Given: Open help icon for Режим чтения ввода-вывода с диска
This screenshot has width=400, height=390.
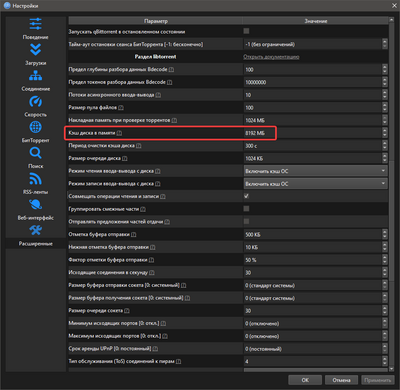Looking at the screenshot, I should pyautogui.click(x=158, y=171).
